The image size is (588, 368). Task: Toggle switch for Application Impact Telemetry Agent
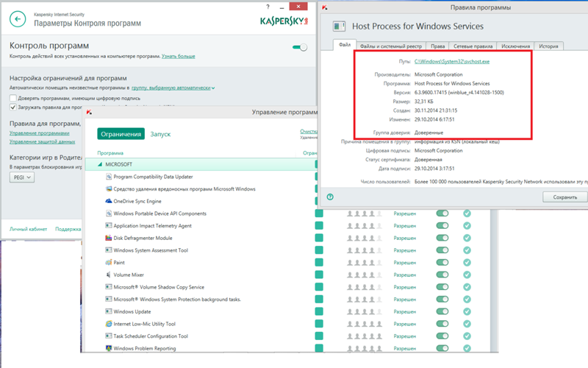[442, 226]
